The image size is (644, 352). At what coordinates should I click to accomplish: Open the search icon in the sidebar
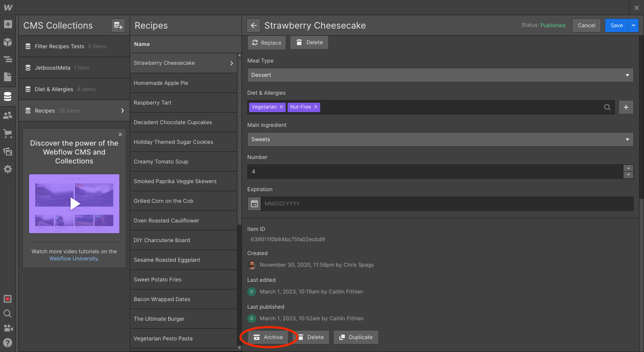click(x=8, y=314)
